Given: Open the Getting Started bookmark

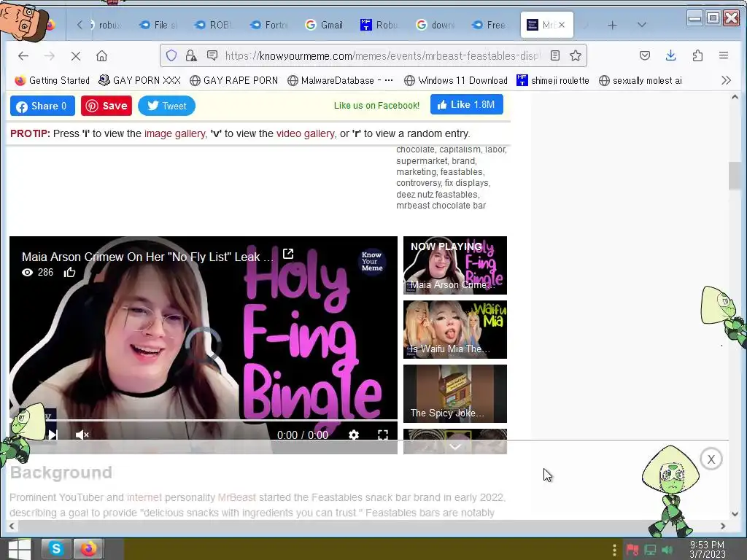Looking at the screenshot, I should coord(53,80).
